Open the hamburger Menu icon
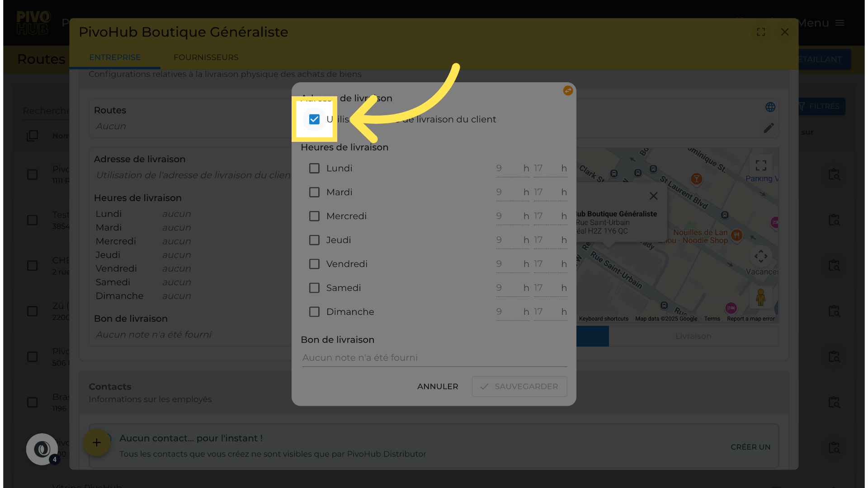This screenshot has height=488, width=868. [x=840, y=23]
